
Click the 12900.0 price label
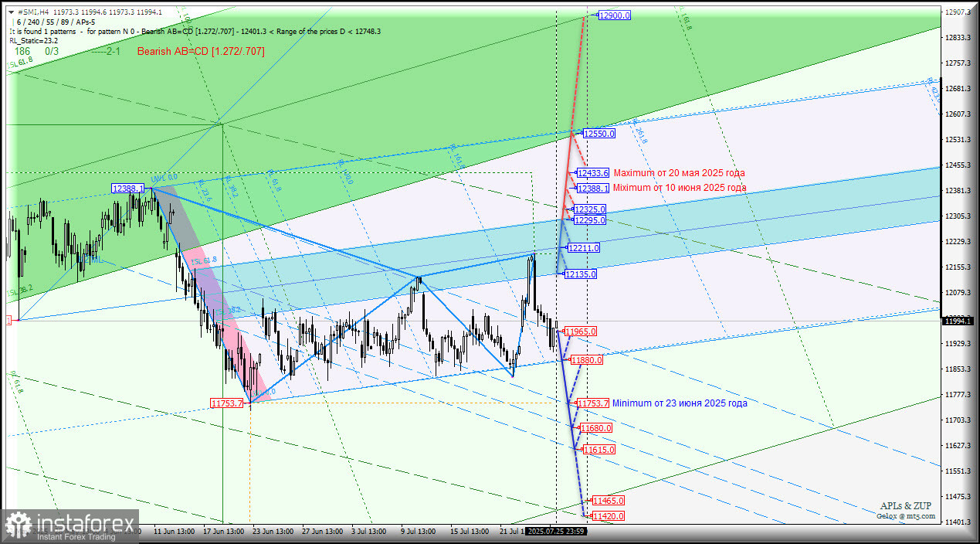615,15
